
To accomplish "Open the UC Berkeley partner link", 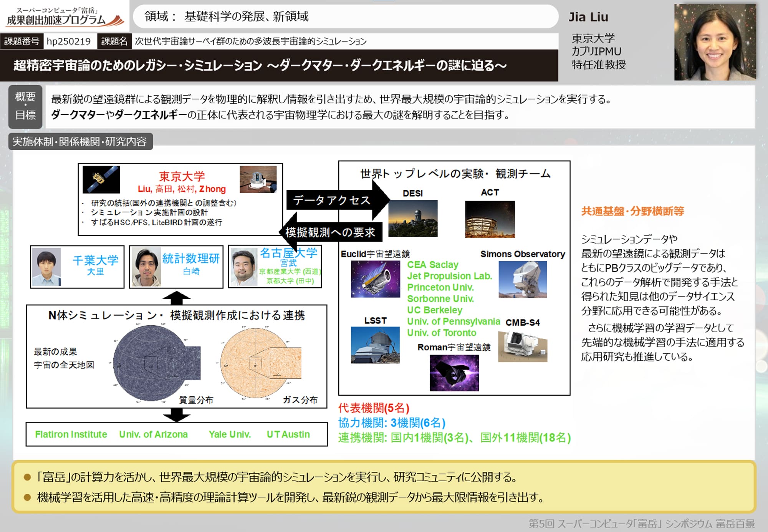I will click(434, 310).
